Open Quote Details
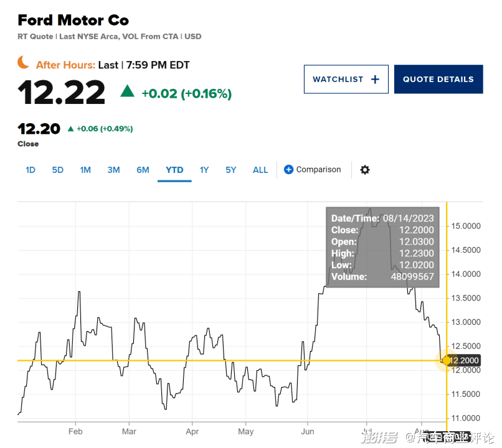 [x=438, y=80]
